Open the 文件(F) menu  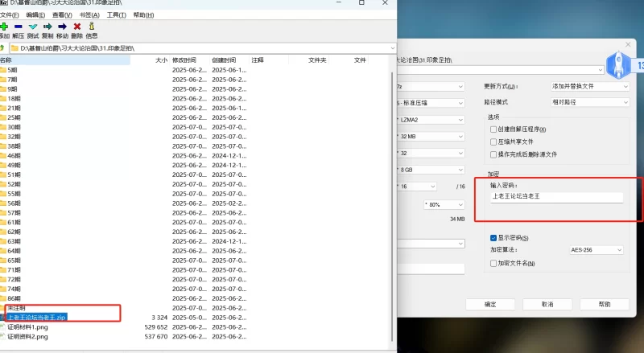tap(10, 15)
